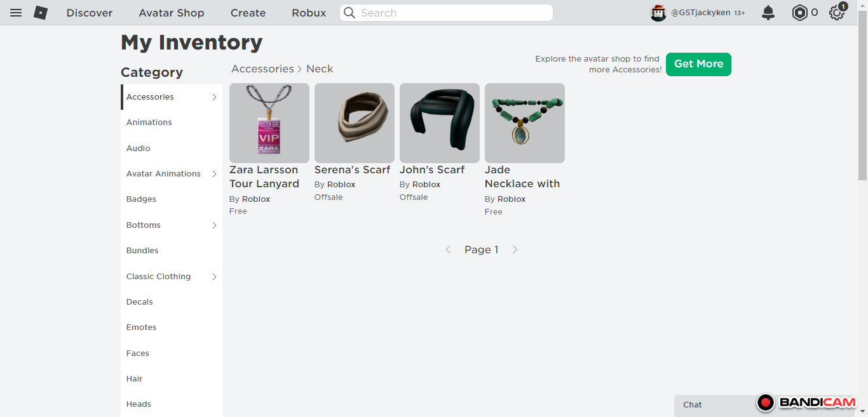Click the Roblox logo home icon
The width and height of the screenshot is (868, 417).
[x=41, y=13]
